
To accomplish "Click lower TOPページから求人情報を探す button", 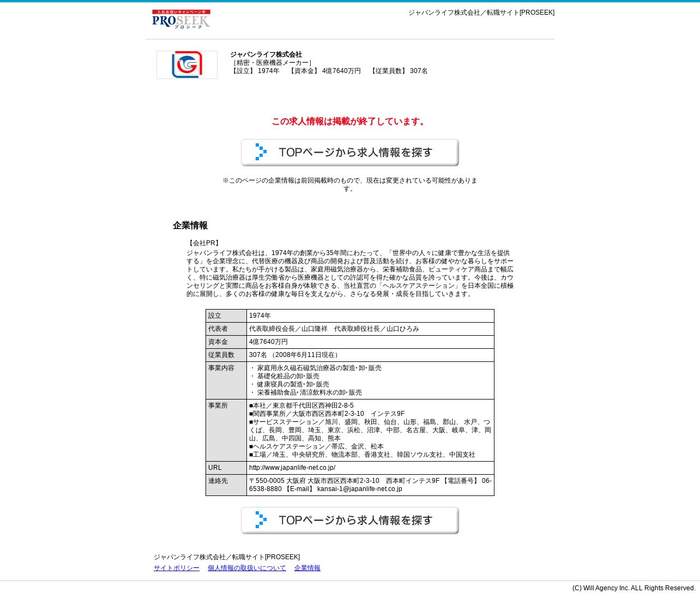I will 350,521.
